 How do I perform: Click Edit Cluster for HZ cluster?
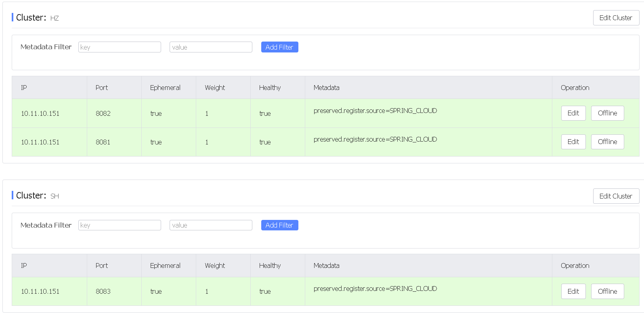(x=616, y=18)
